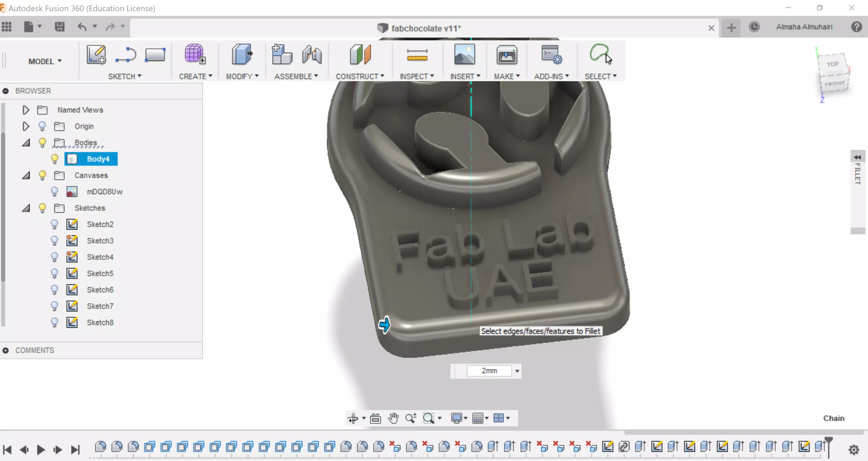
Task: Open the Insert Canvas image tool
Action: coord(464,55)
